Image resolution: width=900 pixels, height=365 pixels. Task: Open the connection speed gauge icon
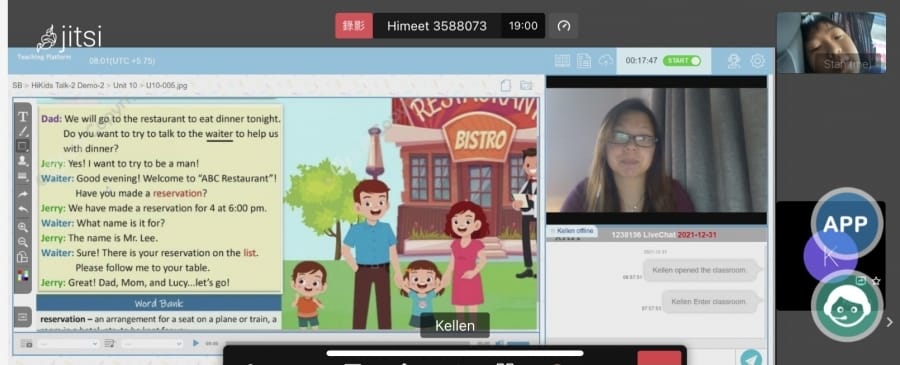(564, 26)
